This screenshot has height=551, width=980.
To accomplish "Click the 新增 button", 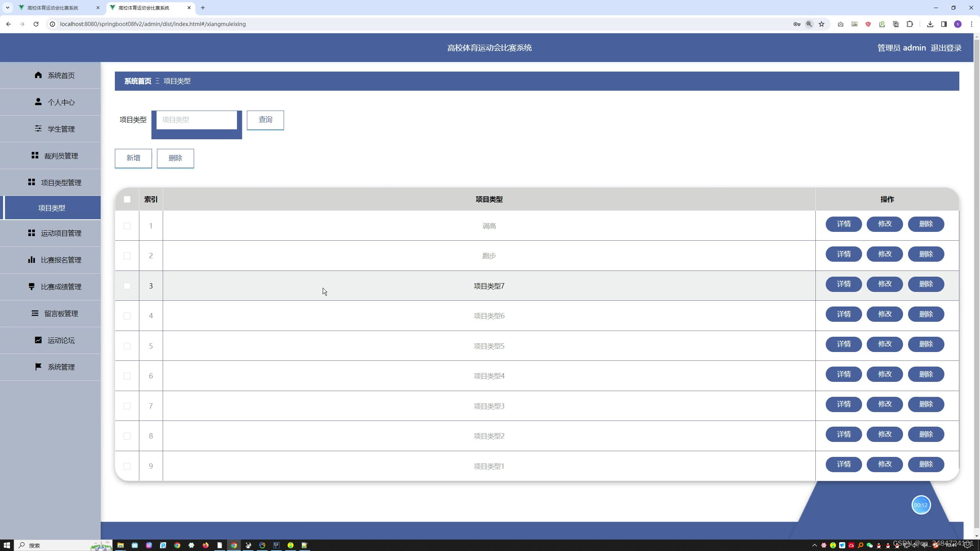I will point(133,158).
